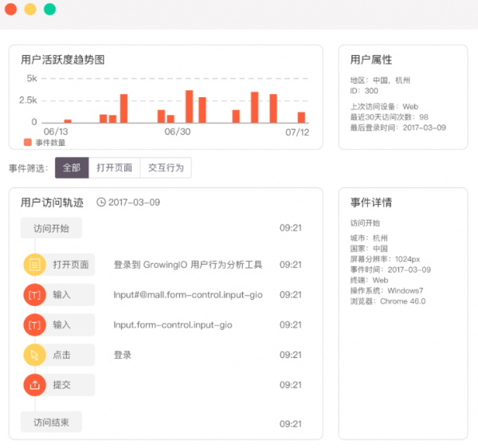478x448 pixels.
Task: Click the 登录到 GrowingIO 用户行为分析工具 text
Action: pos(188,265)
